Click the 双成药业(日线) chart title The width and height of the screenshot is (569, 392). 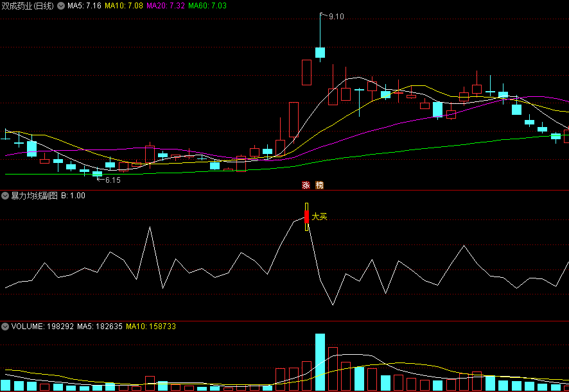28,6
